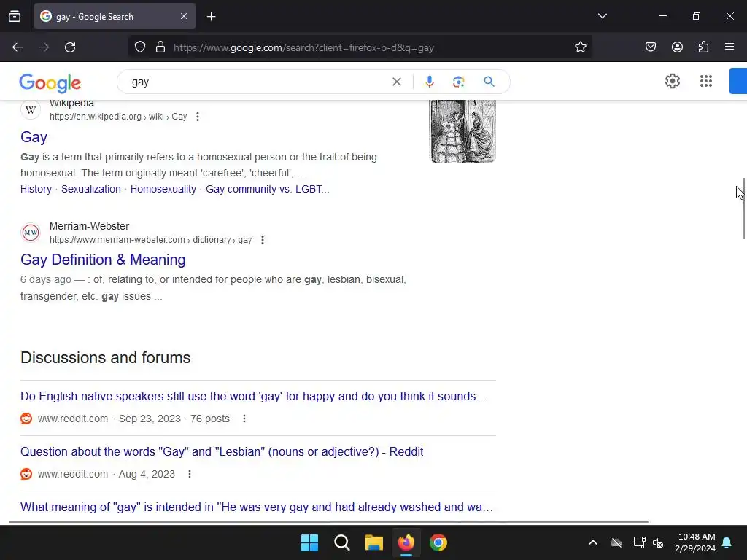Open Firefox account icon

coord(677,47)
